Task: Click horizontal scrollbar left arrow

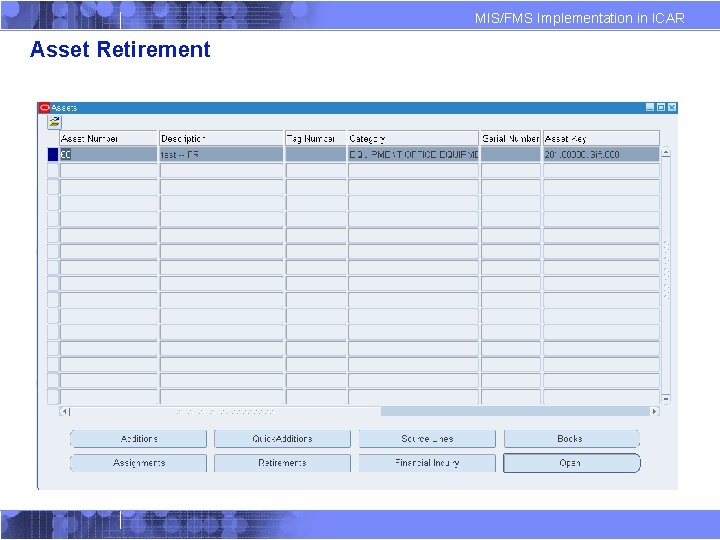Action: pos(65,411)
